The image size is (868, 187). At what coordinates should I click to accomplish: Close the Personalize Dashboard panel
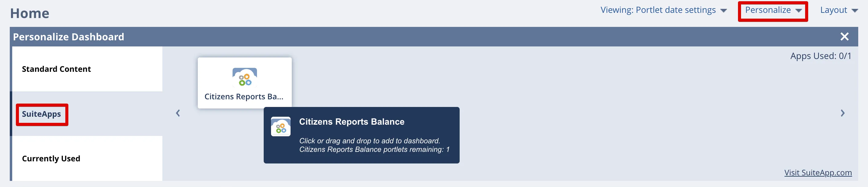(x=844, y=36)
